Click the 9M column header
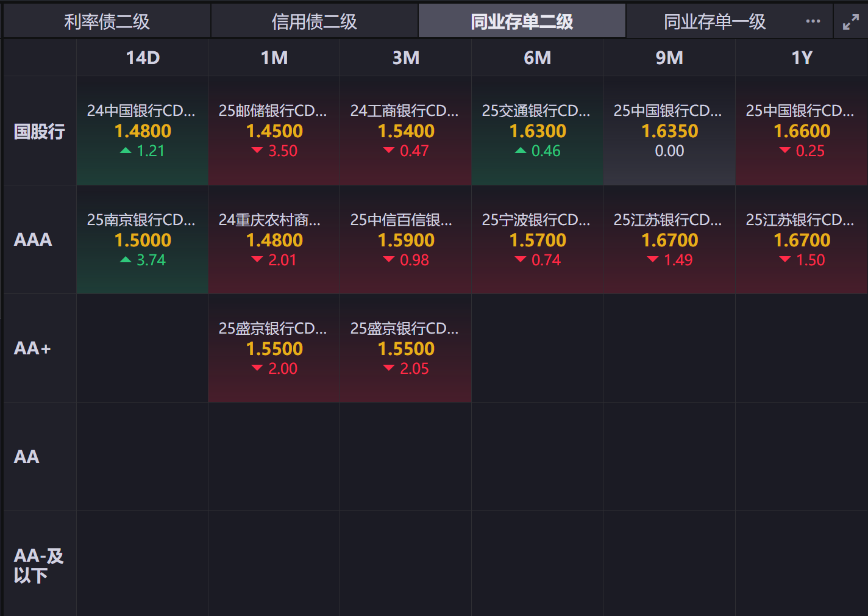This screenshot has width=868, height=616. click(x=669, y=58)
